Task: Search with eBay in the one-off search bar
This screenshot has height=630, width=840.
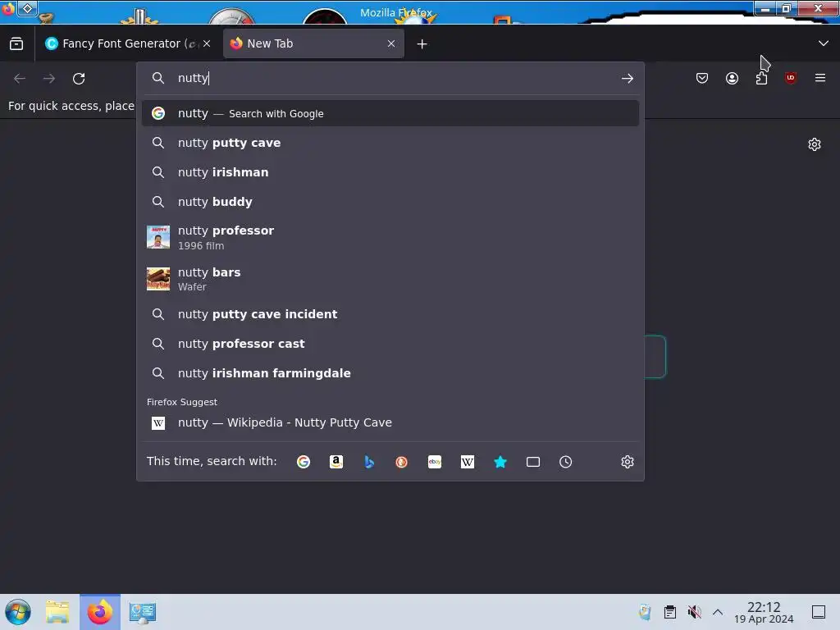Action: (x=435, y=462)
